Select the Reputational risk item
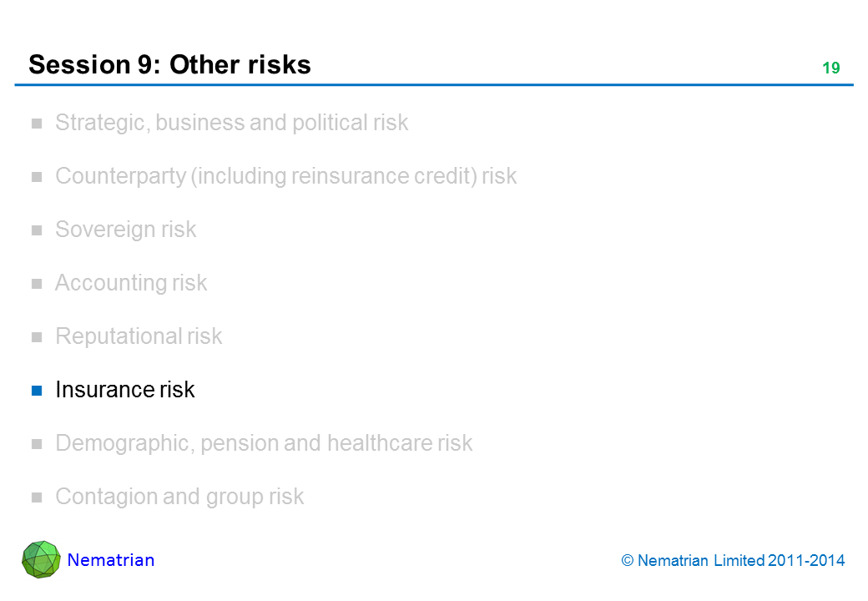Viewport: 868px width, 601px height. click(x=139, y=336)
